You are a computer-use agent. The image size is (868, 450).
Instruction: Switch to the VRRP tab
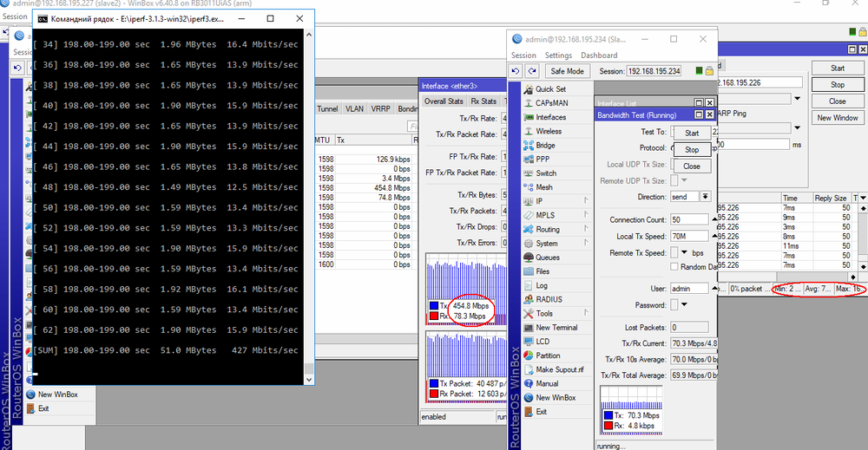pos(380,109)
